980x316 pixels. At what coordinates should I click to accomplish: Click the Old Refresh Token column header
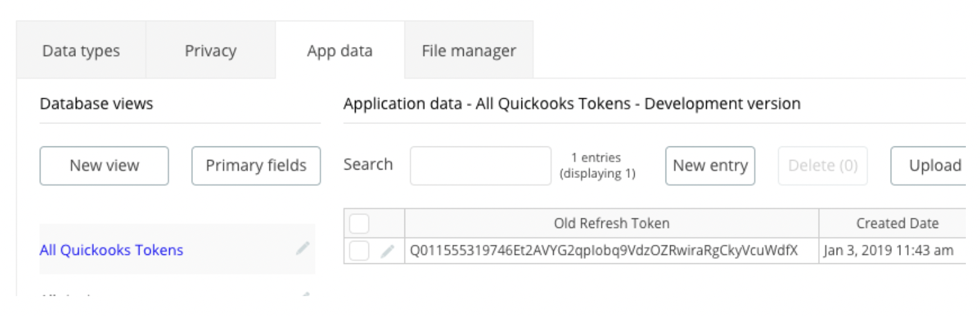[x=612, y=224]
